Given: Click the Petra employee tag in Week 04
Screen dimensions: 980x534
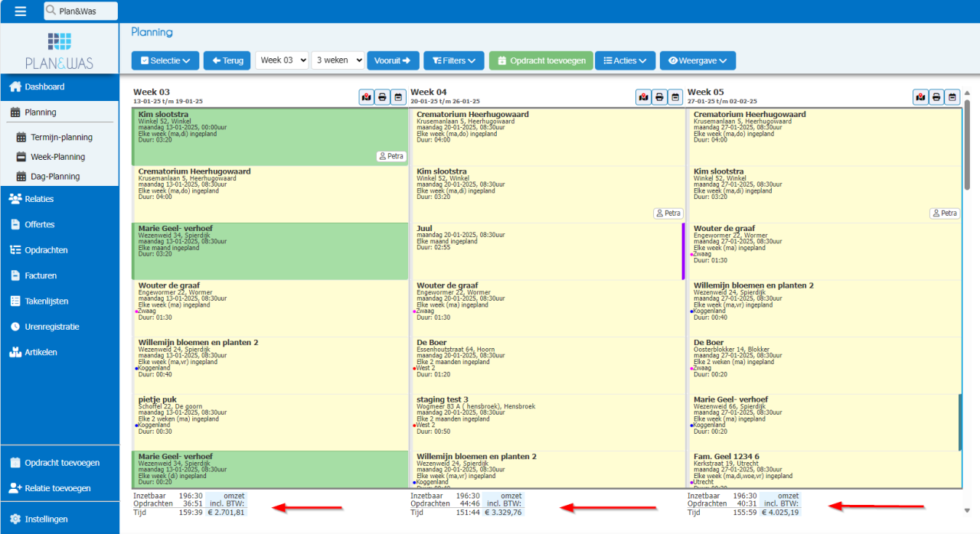Looking at the screenshot, I should point(668,213).
